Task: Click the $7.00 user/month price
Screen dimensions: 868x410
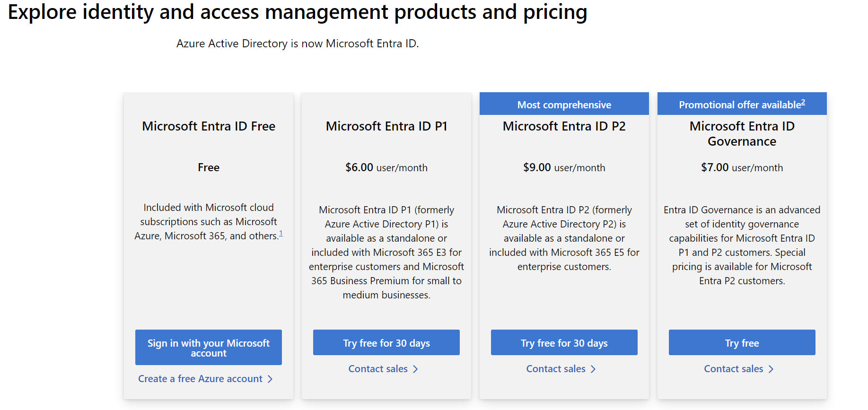Action: pyautogui.click(x=742, y=167)
